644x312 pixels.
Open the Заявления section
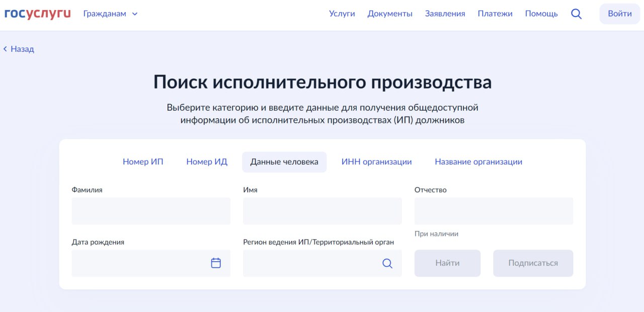click(x=445, y=14)
